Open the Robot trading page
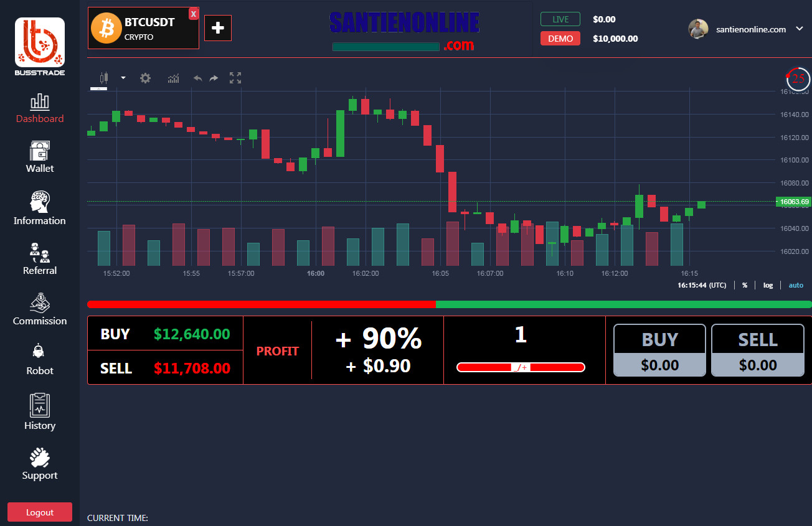This screenshot has width=812, height=526. click(40, 359)
